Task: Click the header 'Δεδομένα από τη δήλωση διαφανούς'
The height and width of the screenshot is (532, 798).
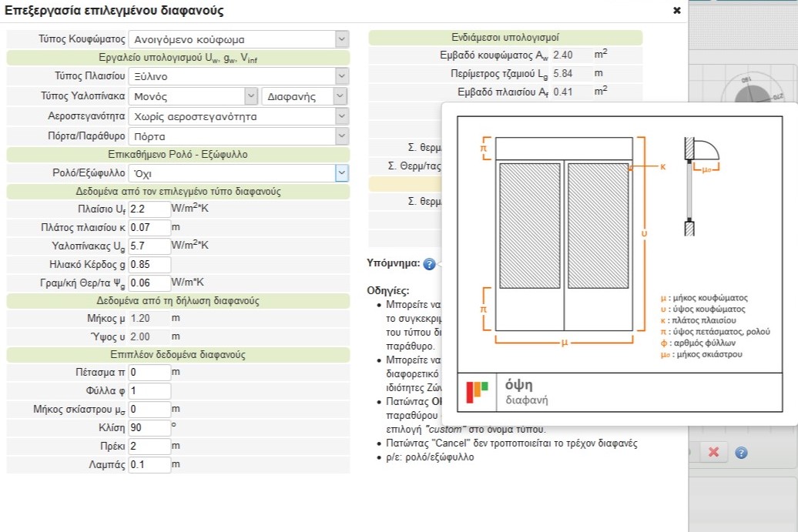Action: [178, 300]
